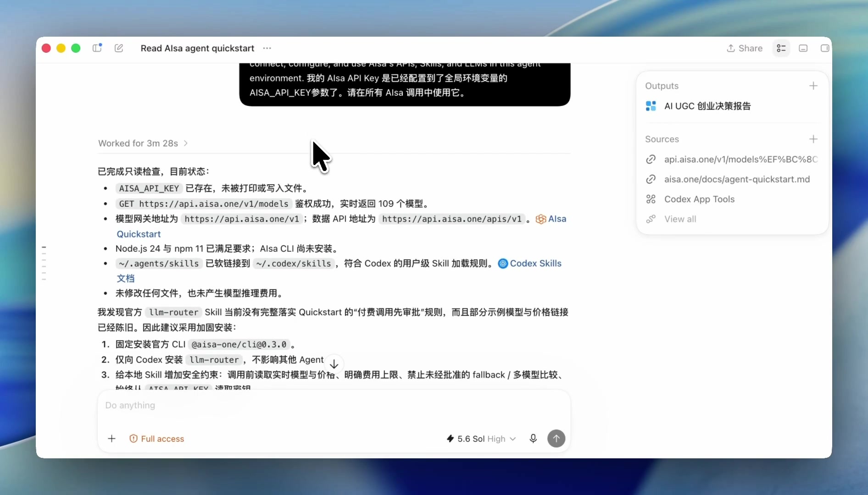Click the llm-router chip in the paragraph
The width and height of the screenshot is (868, 495).
click(x=173, y=312)
